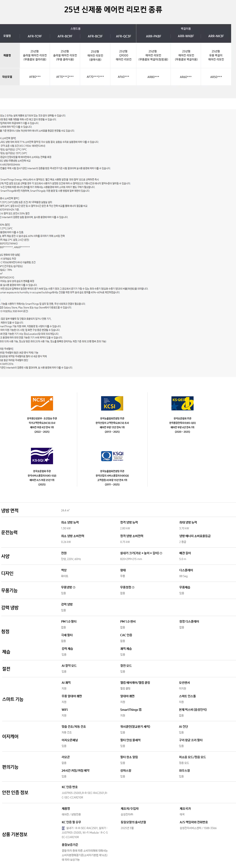Click the 스탠드용 group header
Image resolution: width=236 pixels, height=868 pixels.
(75, 29)
